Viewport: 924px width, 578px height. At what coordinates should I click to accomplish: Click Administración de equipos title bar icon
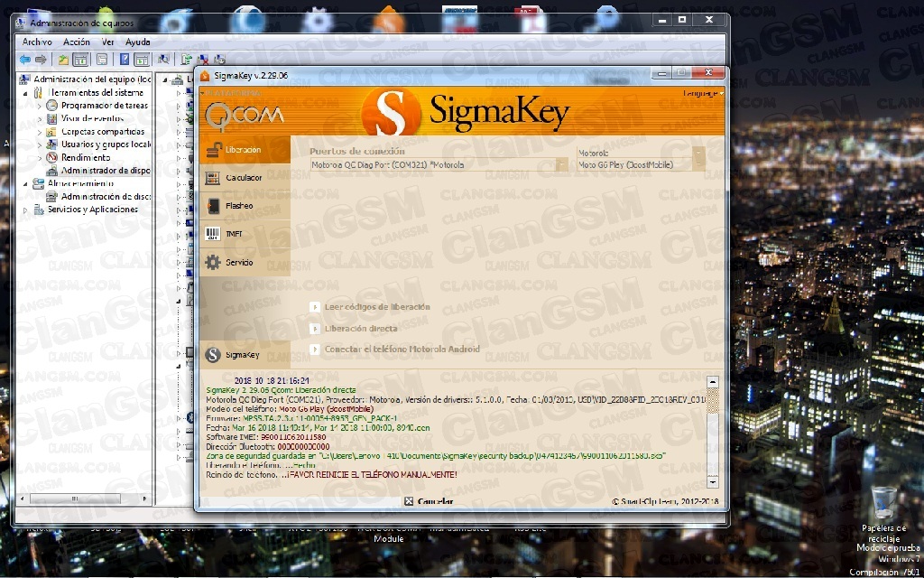tap(21, 23)
